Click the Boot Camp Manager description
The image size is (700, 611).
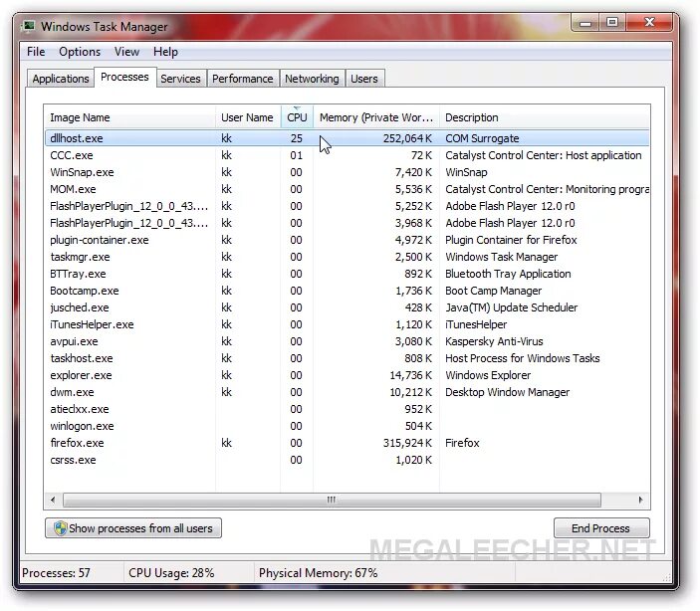point(493,291)
